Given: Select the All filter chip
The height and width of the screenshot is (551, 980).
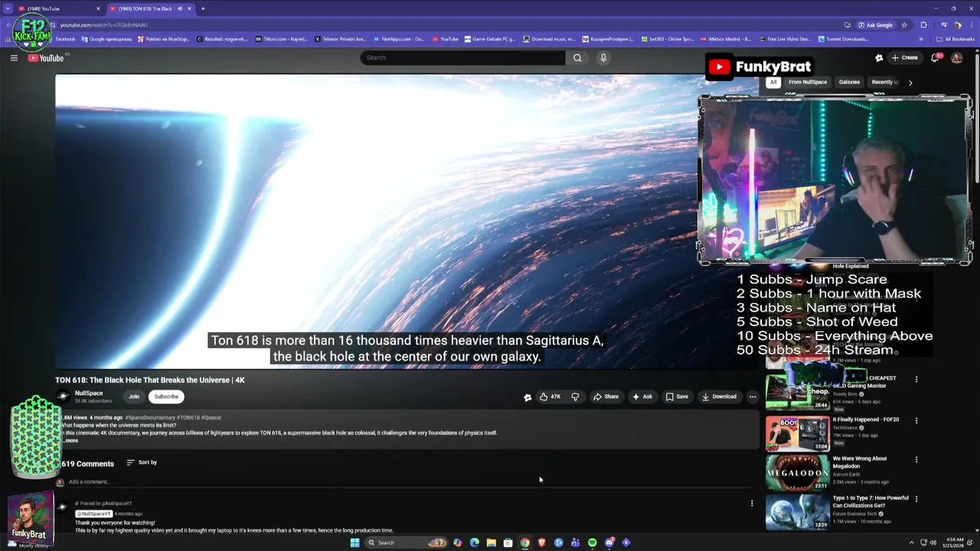Looking at the screenshot, I should pyautogui.click(x=773, y=82).
